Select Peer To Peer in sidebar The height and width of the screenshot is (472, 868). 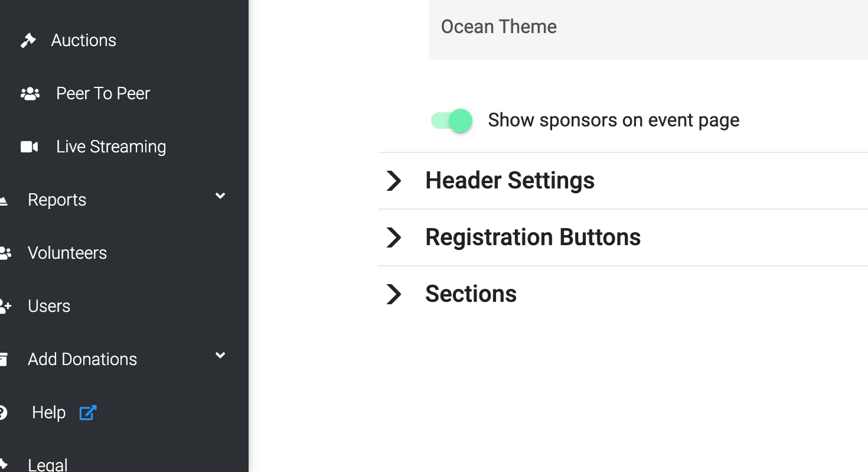tap(103, 93)
